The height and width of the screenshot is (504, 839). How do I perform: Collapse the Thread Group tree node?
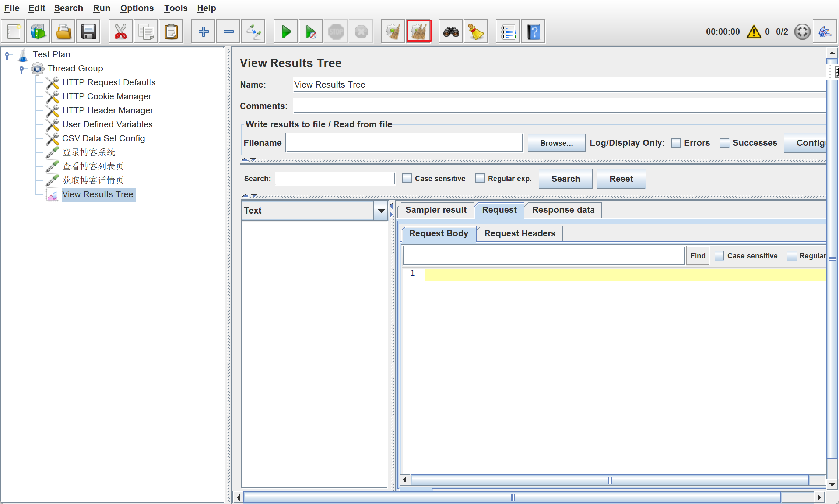[x=22, y=68]
